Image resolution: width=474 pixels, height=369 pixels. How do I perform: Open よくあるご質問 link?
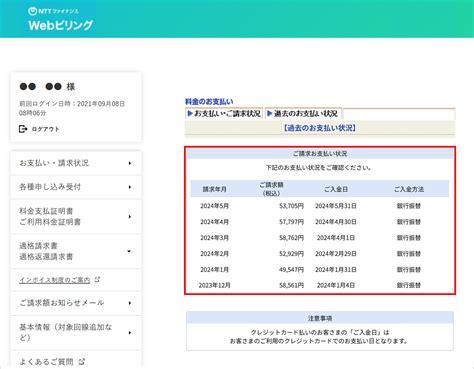46,362
